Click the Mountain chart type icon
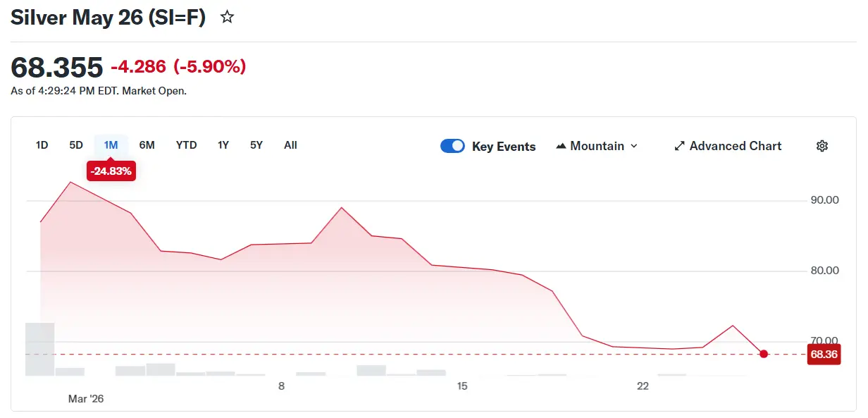This screenshot has width=868, height=418. 561,146
